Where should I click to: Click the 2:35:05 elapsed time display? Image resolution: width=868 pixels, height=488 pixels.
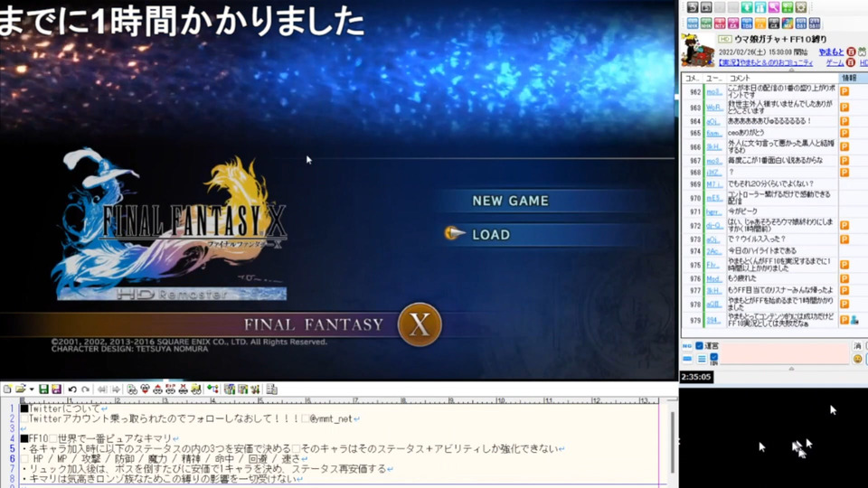tap(696, 377)
